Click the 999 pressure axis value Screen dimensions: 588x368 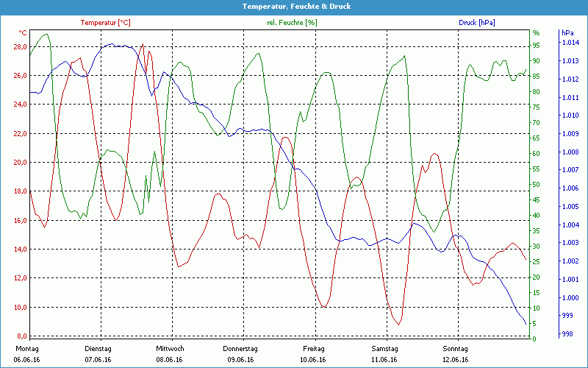tap(567, 316)
